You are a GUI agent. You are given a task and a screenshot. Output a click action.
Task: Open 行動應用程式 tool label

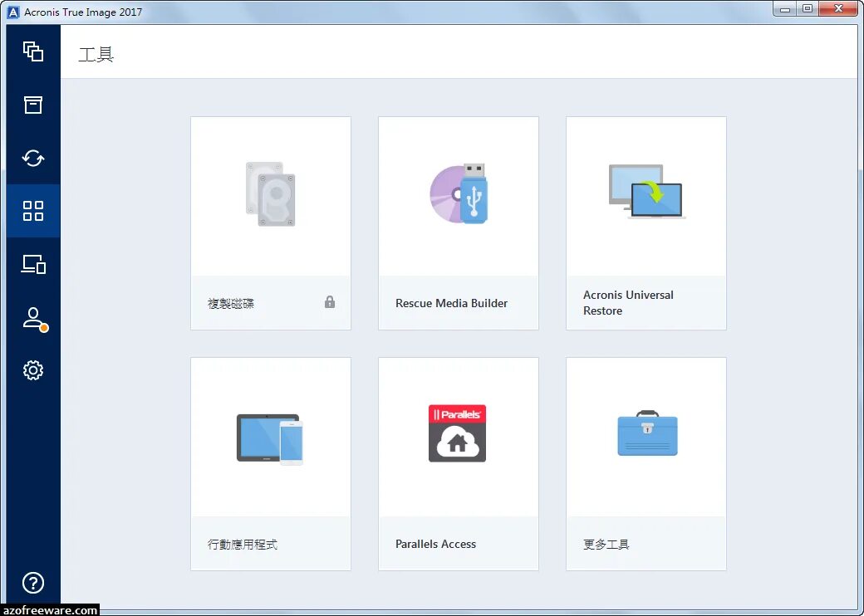(x=243, y=545)
